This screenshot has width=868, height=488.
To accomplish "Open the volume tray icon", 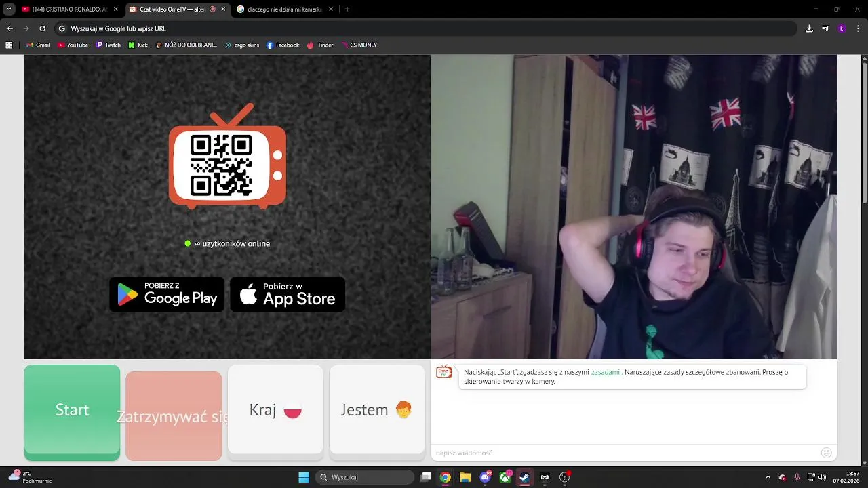I will pos(823,477).
